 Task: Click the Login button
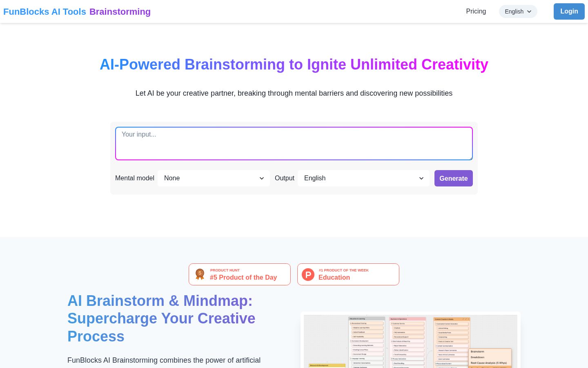coord(569,11)
